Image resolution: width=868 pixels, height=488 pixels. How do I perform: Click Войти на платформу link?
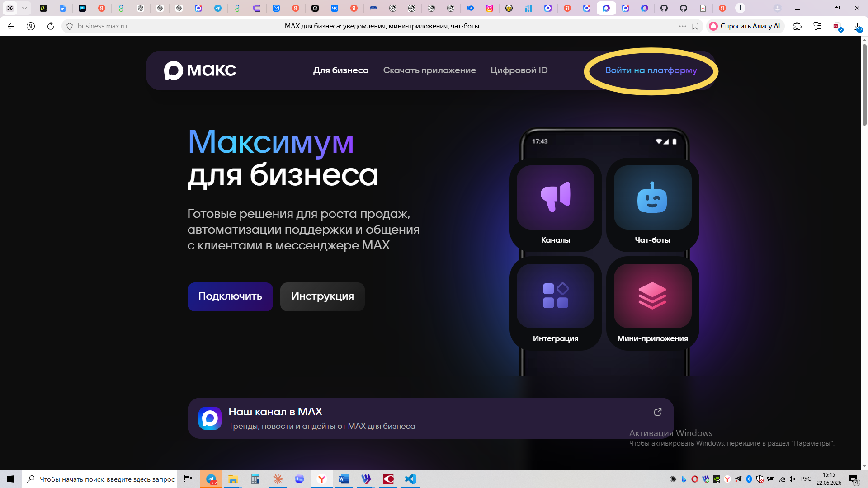651,70
